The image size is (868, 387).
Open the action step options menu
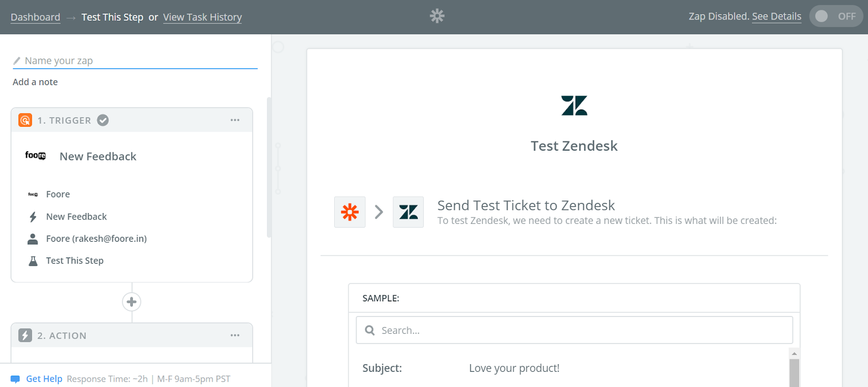235,336
